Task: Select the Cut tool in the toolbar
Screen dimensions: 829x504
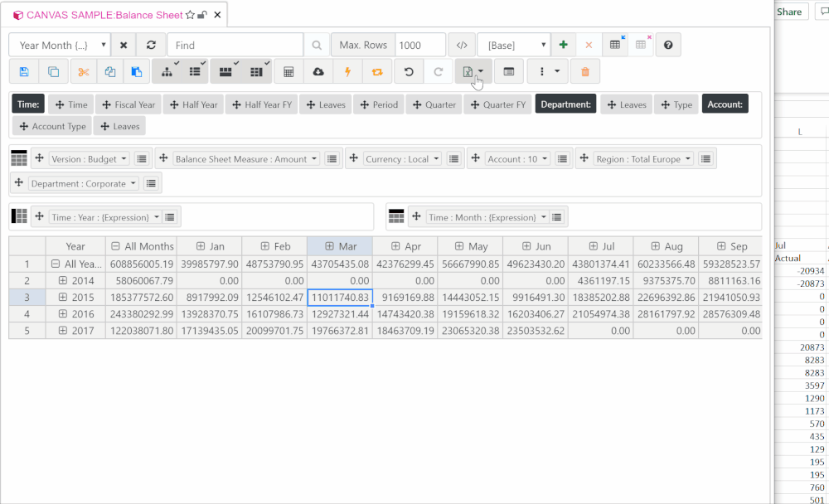Action: coord(83,71)
